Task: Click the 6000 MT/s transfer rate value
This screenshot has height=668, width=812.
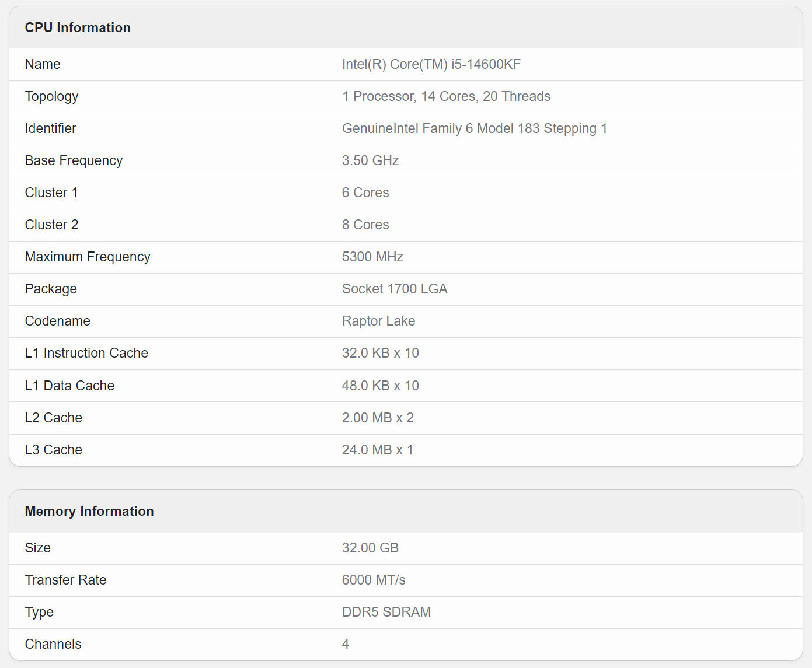Action: pyautogui.click(x=374, y=580)
